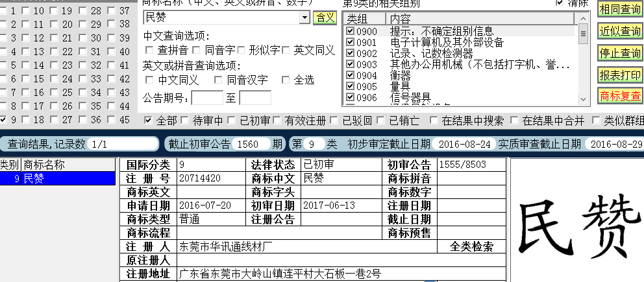This screenshot has width=644, height=282.
Task: Enable 在结果中搜索 option
Action: (434, 120)
